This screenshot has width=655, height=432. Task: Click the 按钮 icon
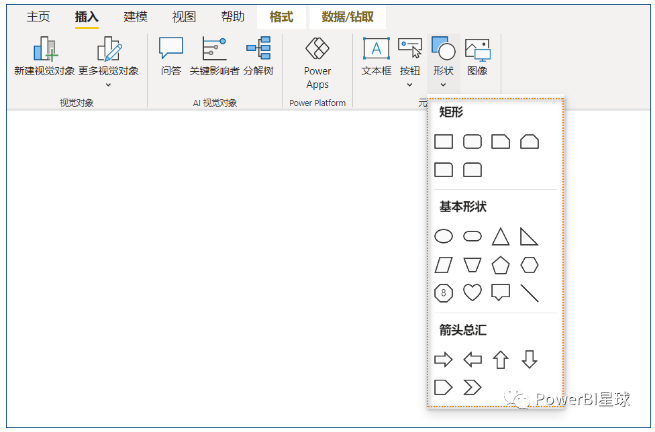point(410,48)
